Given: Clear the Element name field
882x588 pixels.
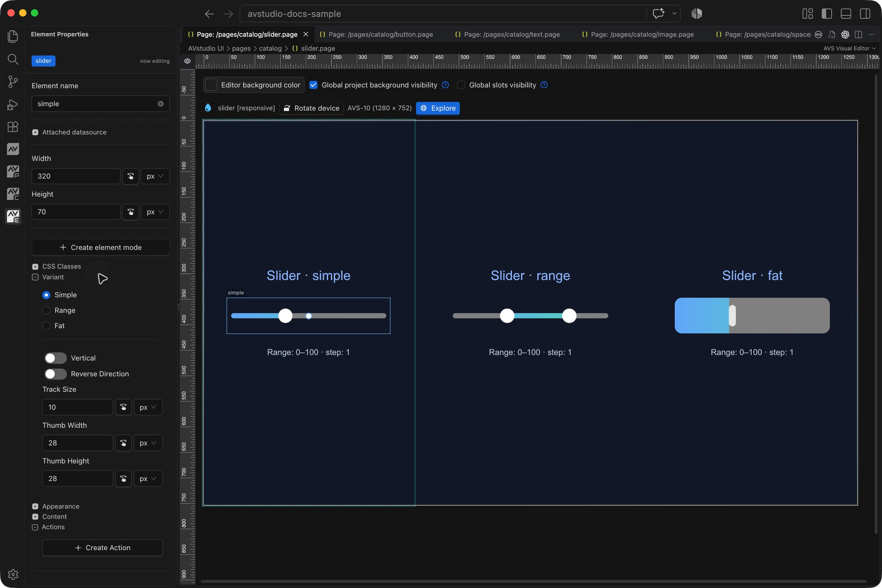Looking at the screenshot, I should (161, 104).
